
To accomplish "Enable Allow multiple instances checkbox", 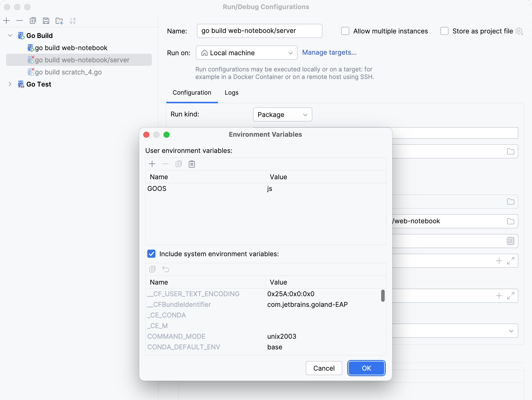I will pyautogui.click(x=345, y=31).
